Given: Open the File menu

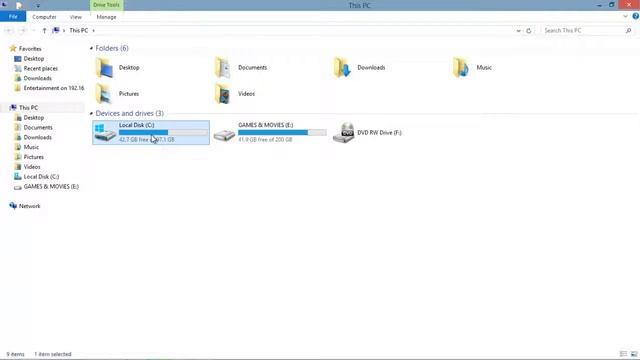Looking at the screenshot, I should tap(13, 17).
